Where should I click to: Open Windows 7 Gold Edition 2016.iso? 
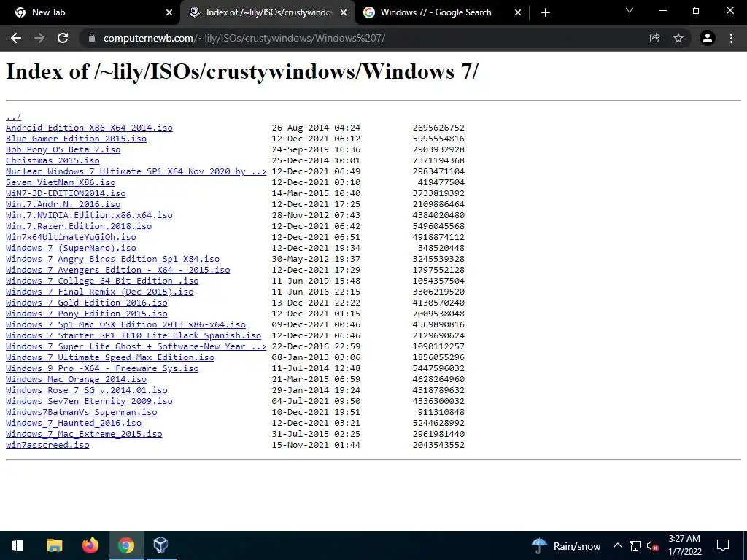pos(87,303)
